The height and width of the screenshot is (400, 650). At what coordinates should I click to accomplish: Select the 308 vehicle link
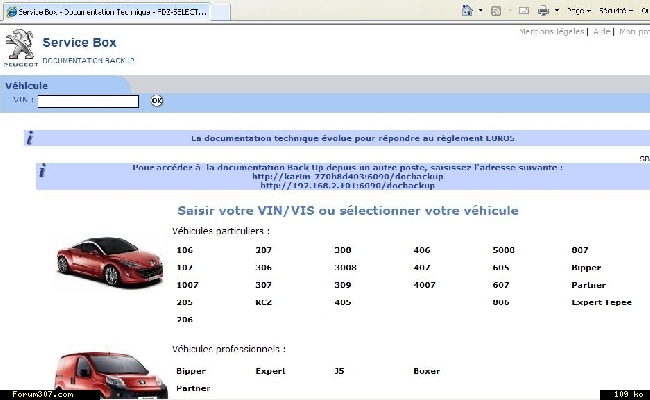(342, 250)
